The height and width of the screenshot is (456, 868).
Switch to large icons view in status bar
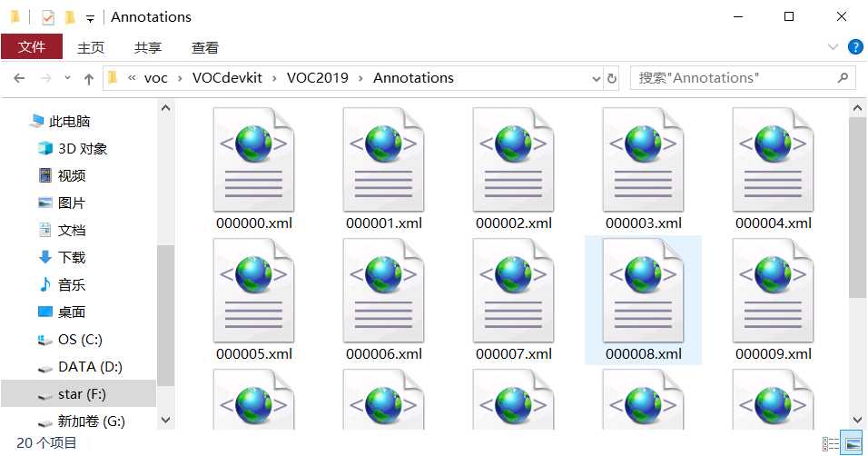(x=853, y=444)
